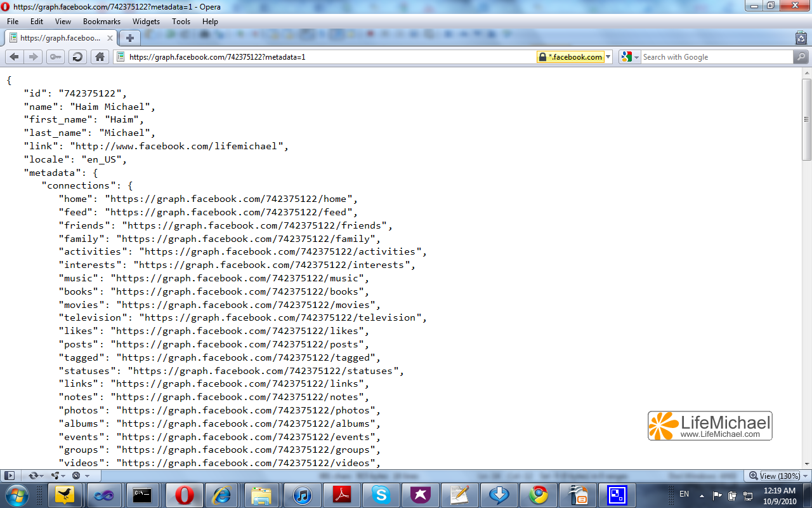This screenshot has height=508, width=812.
Task: Open the Google search engine dropdown
Action: (630, 57)
